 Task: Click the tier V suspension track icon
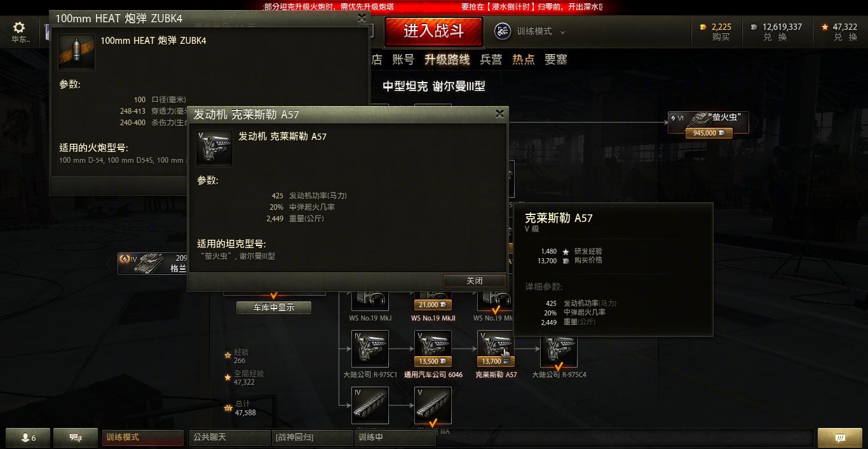click(433, 405)
